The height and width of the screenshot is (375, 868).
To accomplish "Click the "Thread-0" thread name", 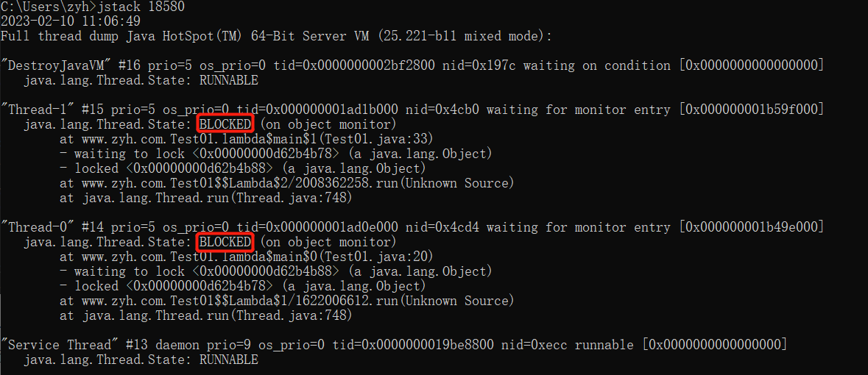I will click(38, 227).
